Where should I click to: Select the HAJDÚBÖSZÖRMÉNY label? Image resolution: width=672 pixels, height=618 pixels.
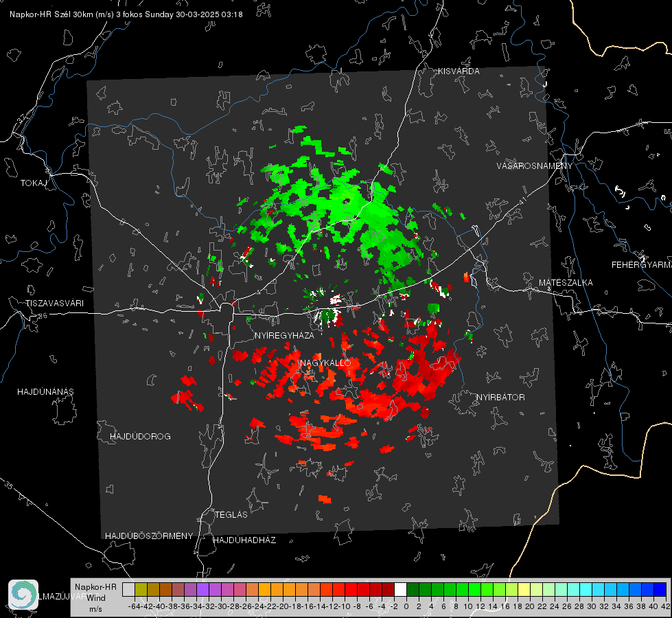pyautogui.click(x=149, y=536)
